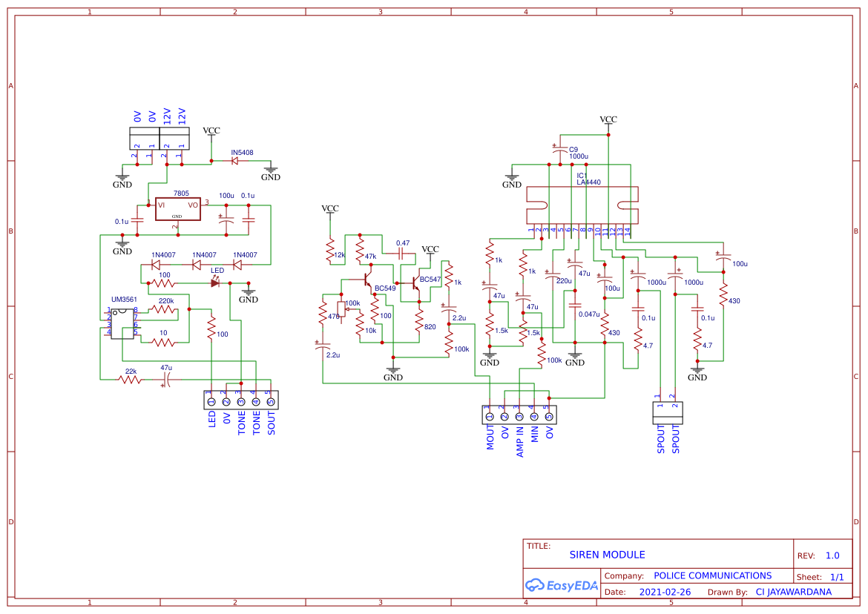Viewport: 868px width, 614px height.
Task: Select the date field 2021-02-26
Action: pyautogui.click(x=665, y=592)
